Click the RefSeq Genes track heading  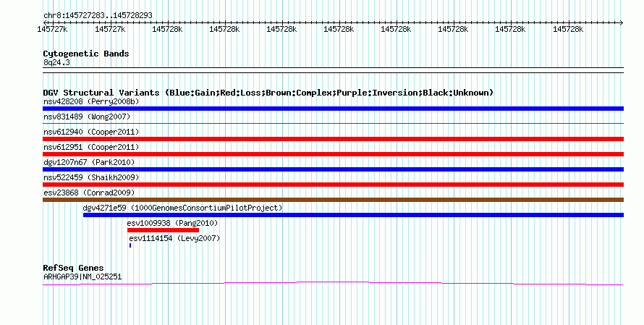click(x=74, y=268)
